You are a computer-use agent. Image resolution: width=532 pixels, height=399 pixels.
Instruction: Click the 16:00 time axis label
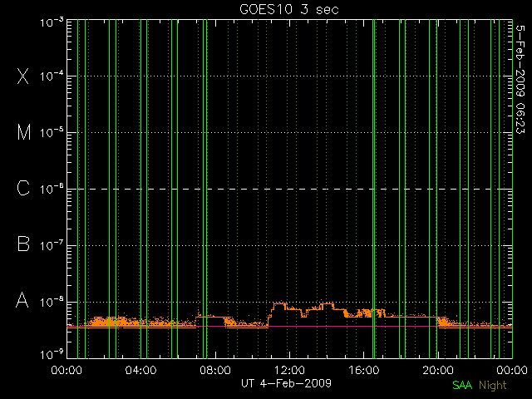click(x=364, y=369)
